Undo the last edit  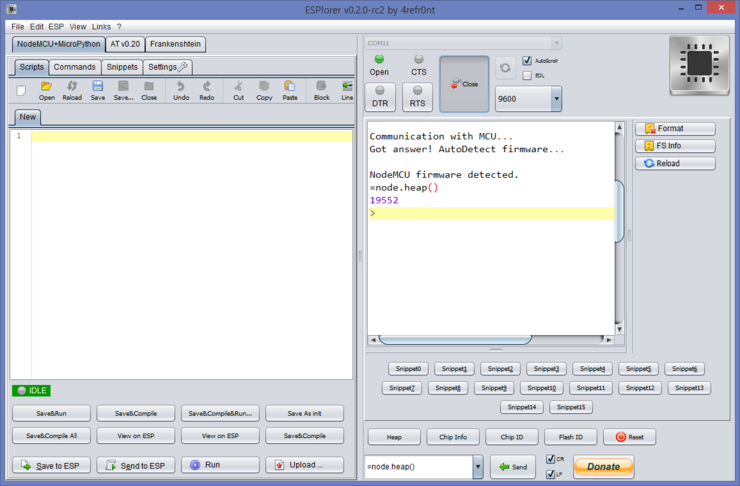181,91
